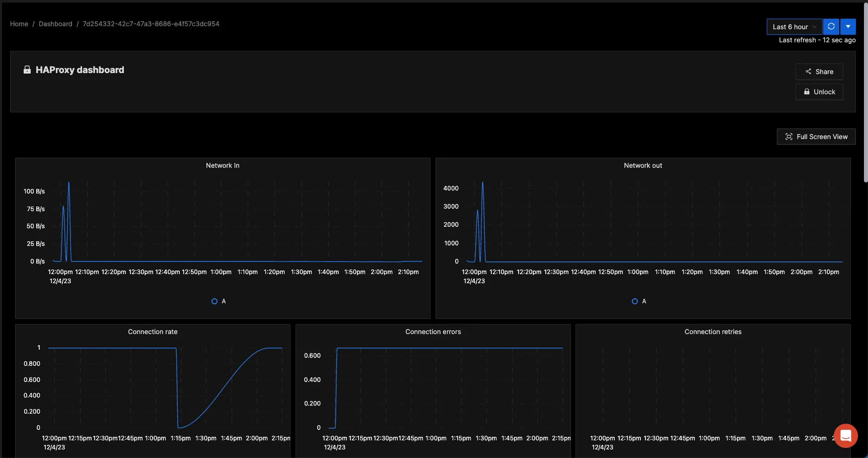Screen dimensions: 868x458
Task: Click the 0.800 label in Connection rate
Action: pos(32,364)
